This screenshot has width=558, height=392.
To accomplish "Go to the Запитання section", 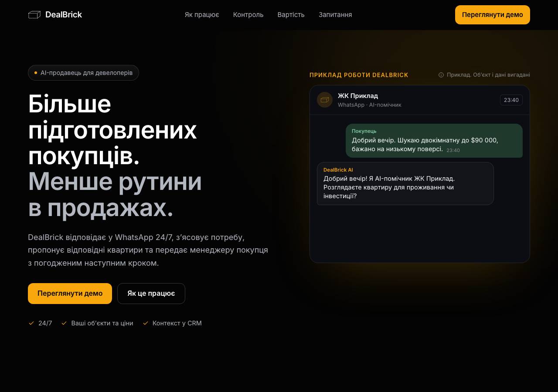I will [x=335, y=15].
